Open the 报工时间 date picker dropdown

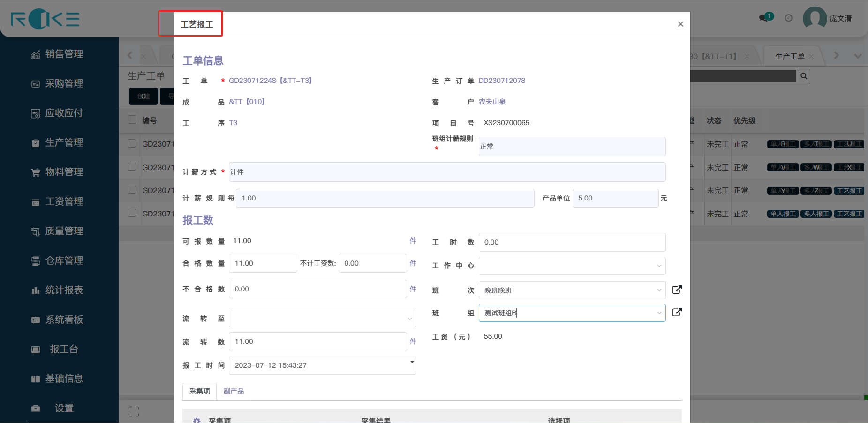412,362
